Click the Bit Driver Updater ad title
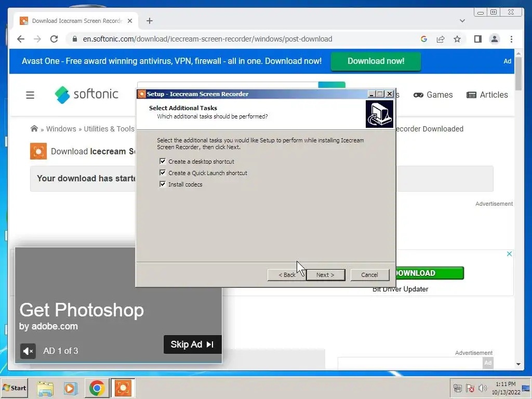Screen dimensions: 532x399 401,289
